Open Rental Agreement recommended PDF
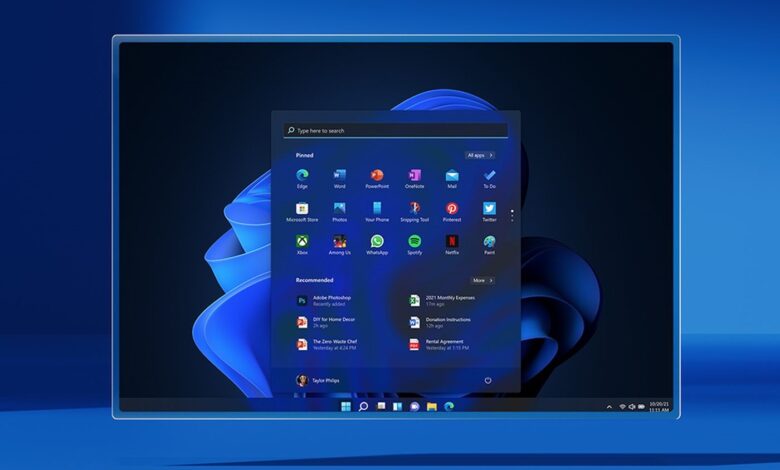Screen dimensions: 780x470 [439, 344]
